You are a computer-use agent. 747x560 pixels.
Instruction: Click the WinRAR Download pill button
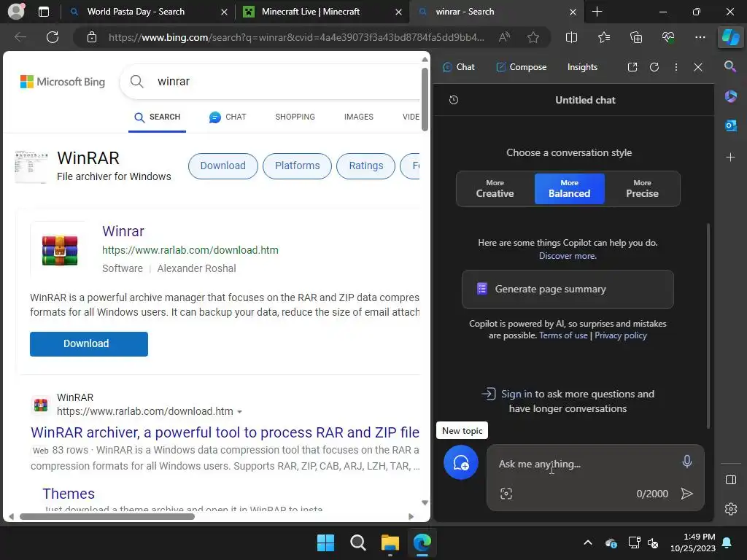(x=223, y=166)
